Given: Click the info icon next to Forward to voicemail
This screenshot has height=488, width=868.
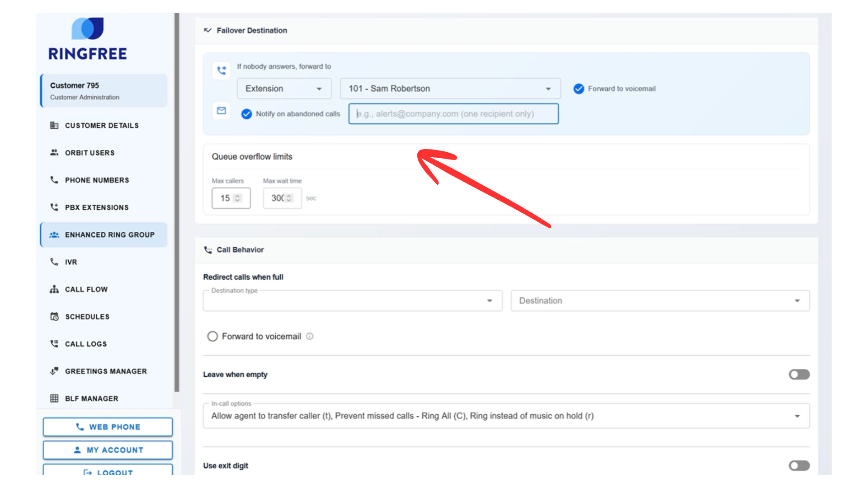Looking at the screenshot, I should coord(310,336).
